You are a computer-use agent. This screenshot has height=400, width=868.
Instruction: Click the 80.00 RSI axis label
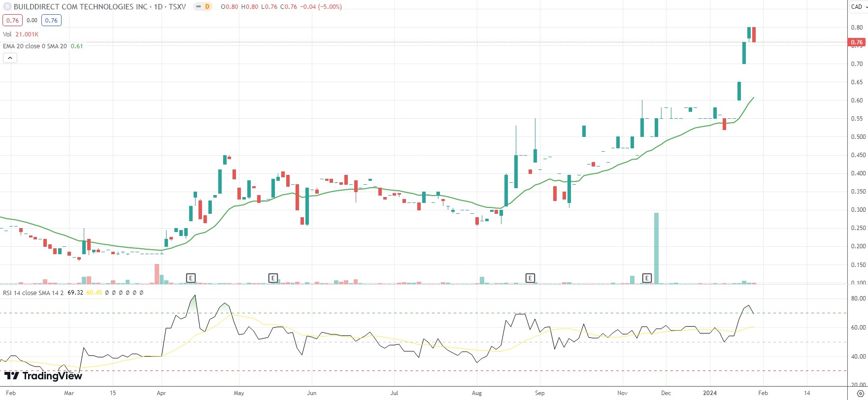(x=858, y=299)
